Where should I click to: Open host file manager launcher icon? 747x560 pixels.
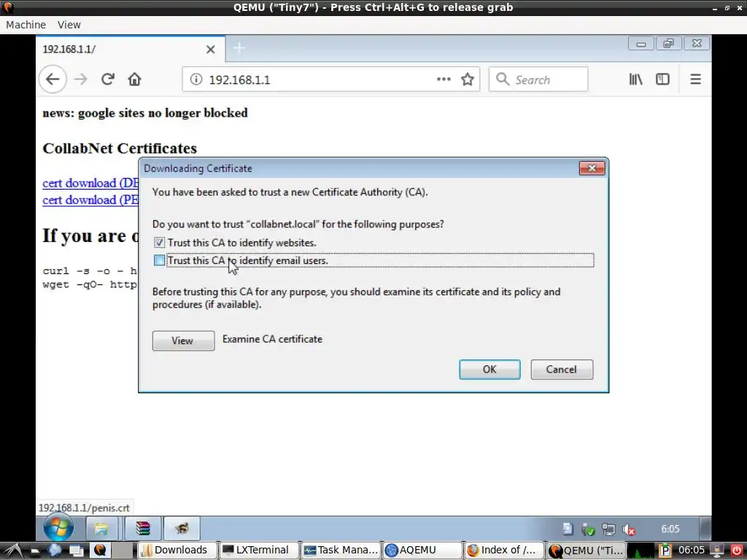click(x=34, y=551)
